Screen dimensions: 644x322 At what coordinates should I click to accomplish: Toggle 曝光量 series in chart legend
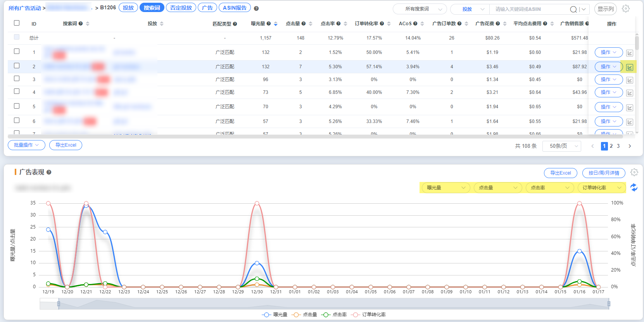tap(275, 315)
